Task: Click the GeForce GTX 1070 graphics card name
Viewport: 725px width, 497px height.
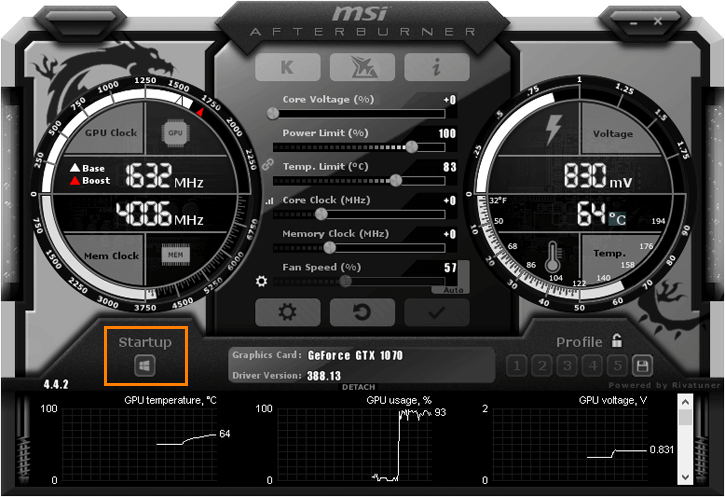Action: 355,355
